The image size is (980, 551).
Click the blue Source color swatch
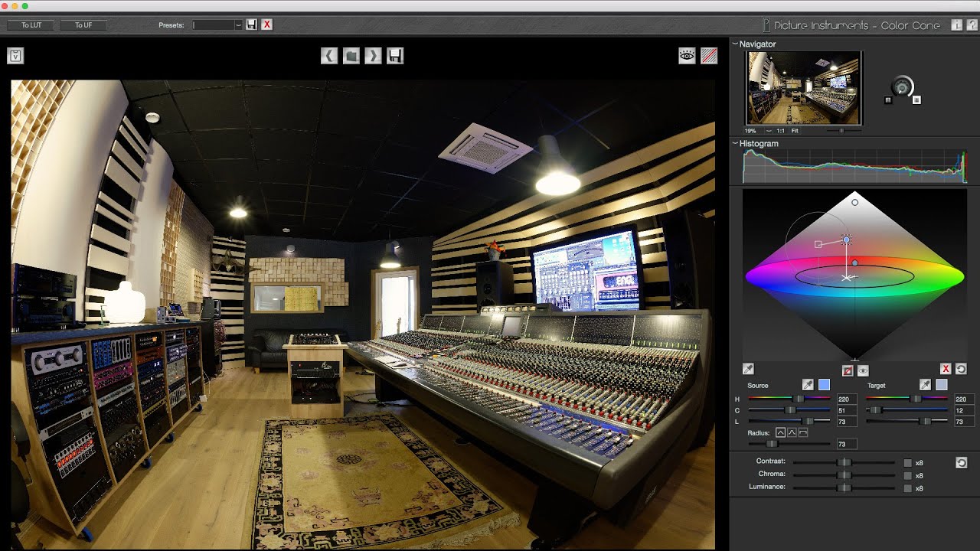pos(824,385)
